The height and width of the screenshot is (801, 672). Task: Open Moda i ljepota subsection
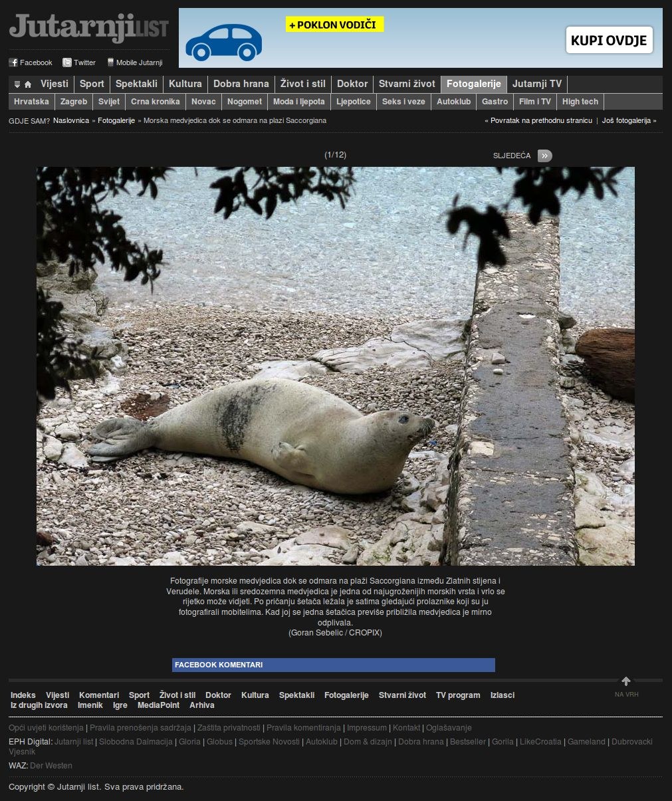[x=299, y=102]
